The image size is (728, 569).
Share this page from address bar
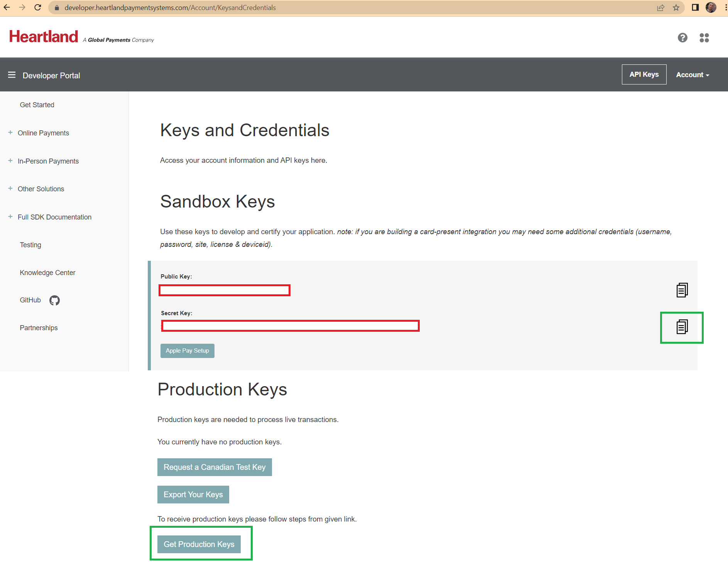click(660, 8)
